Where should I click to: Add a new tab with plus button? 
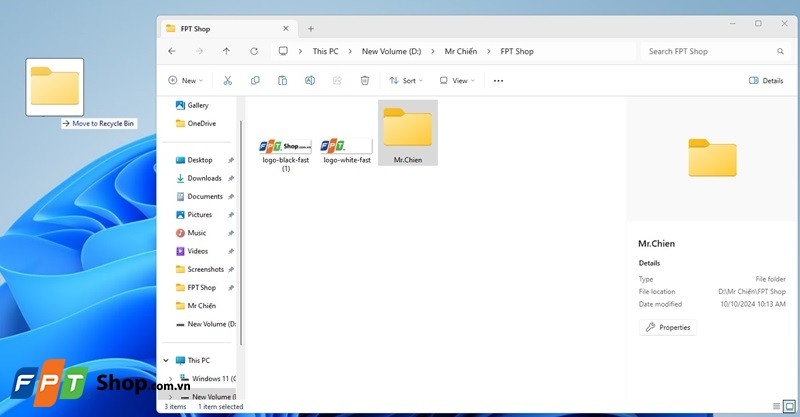(x=311, y=29)
